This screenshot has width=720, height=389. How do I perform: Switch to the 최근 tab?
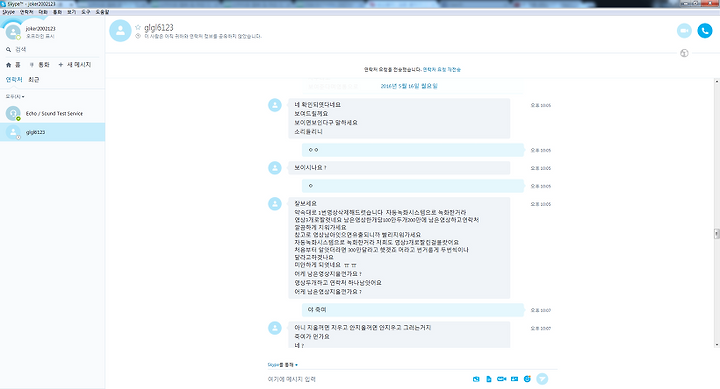tap(34, 79)
